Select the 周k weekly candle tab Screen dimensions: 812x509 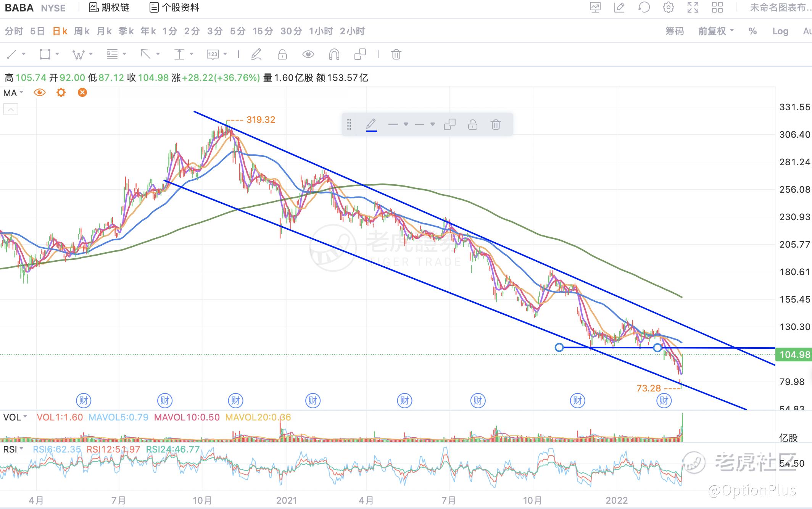click(x=82, y=31)
